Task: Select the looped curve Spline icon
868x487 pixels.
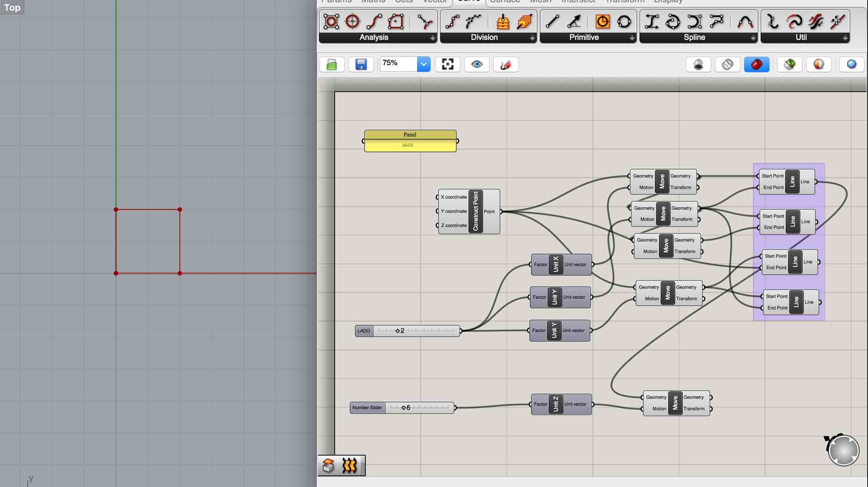Action: [x=673, y=21]
